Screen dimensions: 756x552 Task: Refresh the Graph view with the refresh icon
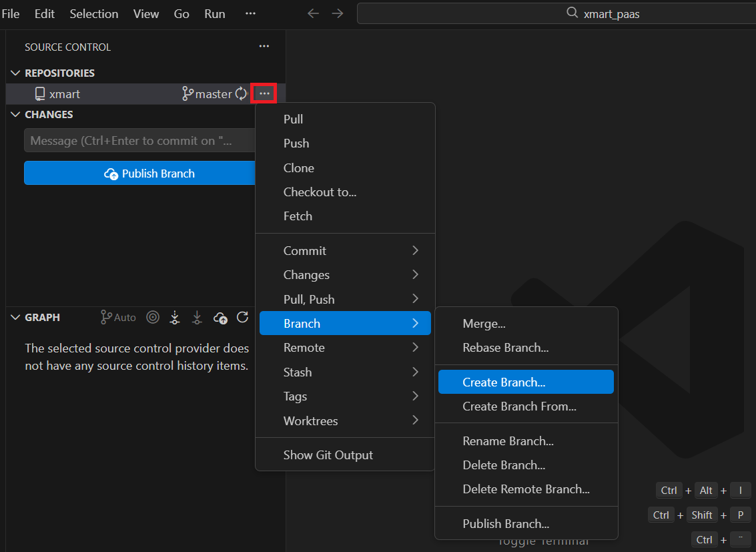(243, 317)
